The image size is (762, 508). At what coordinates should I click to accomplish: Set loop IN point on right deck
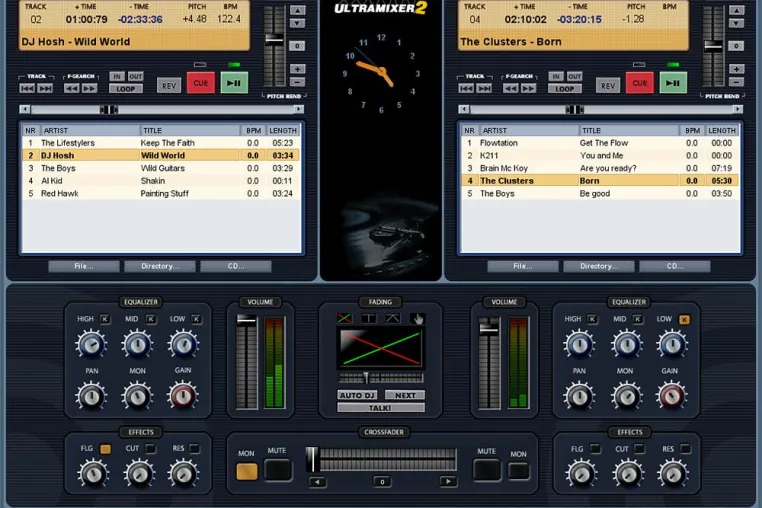(x=556, y=76)
